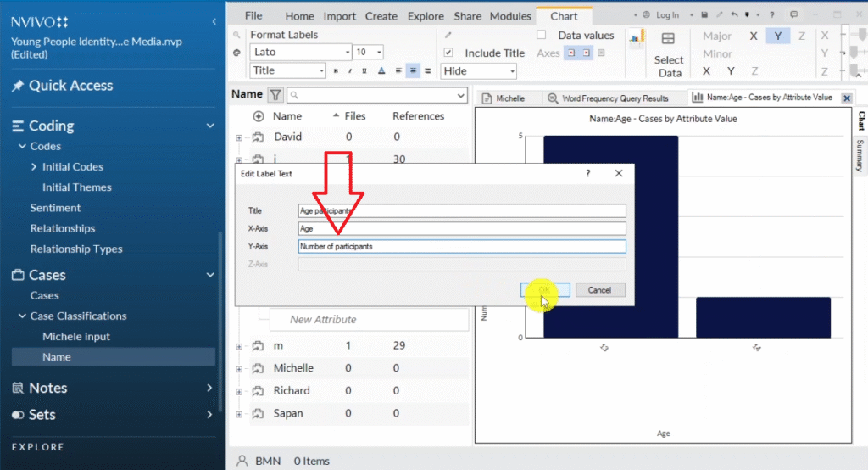Click the X-Axis text field
Viewport: 868px width, 470px height.
coord(462,228)
